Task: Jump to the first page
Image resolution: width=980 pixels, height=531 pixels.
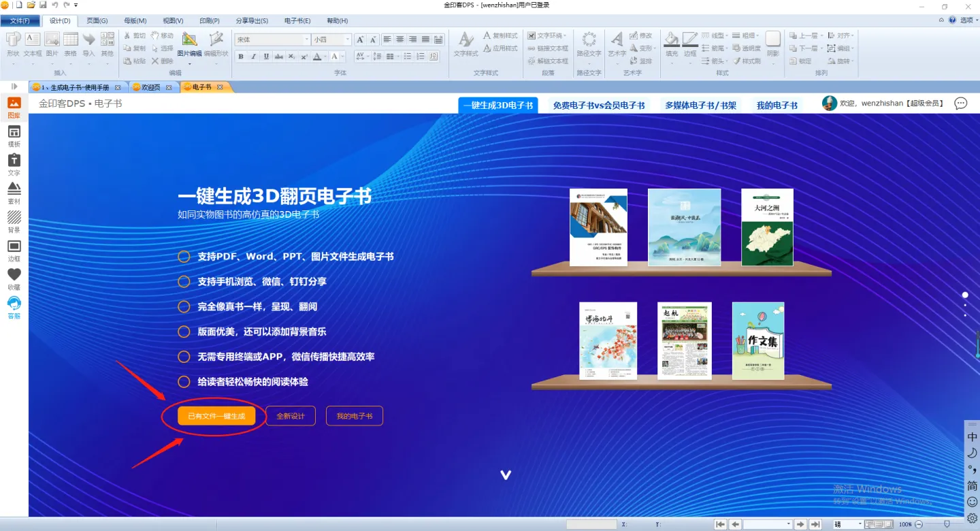Action: [x=720, y=524]
